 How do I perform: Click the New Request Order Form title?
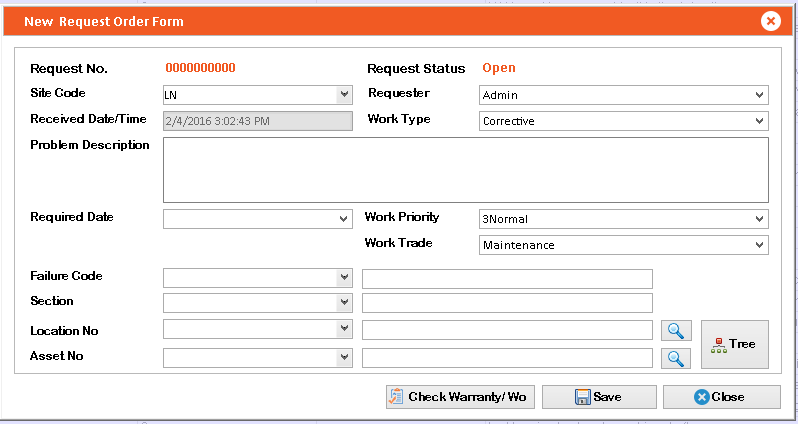point(104,22)
